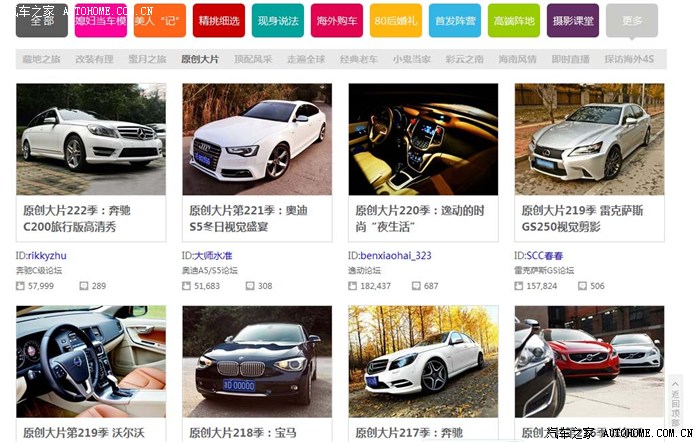The height and width of the screenshot is (442, 700).
Task: Open the 逸动 night interior thumbnail
Action: [423, 139]
